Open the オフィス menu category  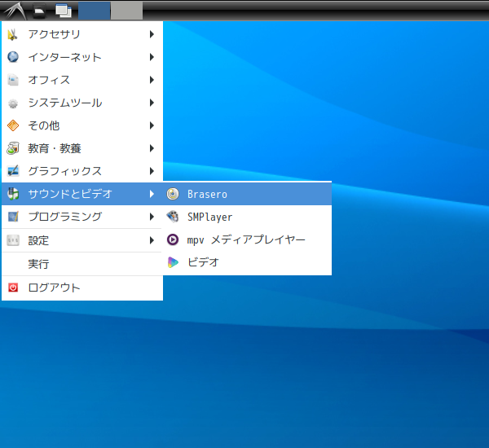click(x=82, y=80)
